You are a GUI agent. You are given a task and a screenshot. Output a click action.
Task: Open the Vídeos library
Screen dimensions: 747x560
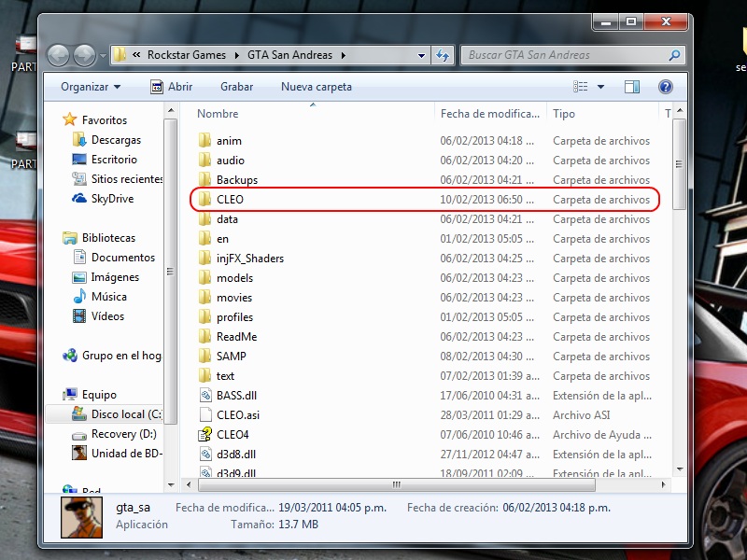pos(107,316)
